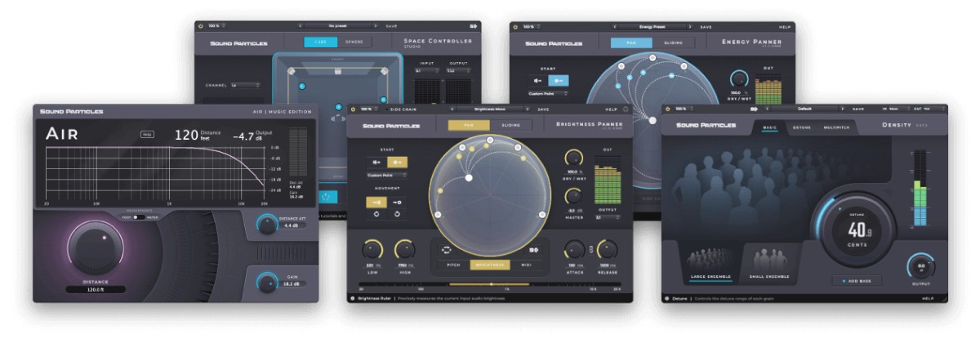Viewport: 980px width, 339px height.
Task: Select second Movement arrow mode in Brightness Panner
Action: [x=397, y=202]
